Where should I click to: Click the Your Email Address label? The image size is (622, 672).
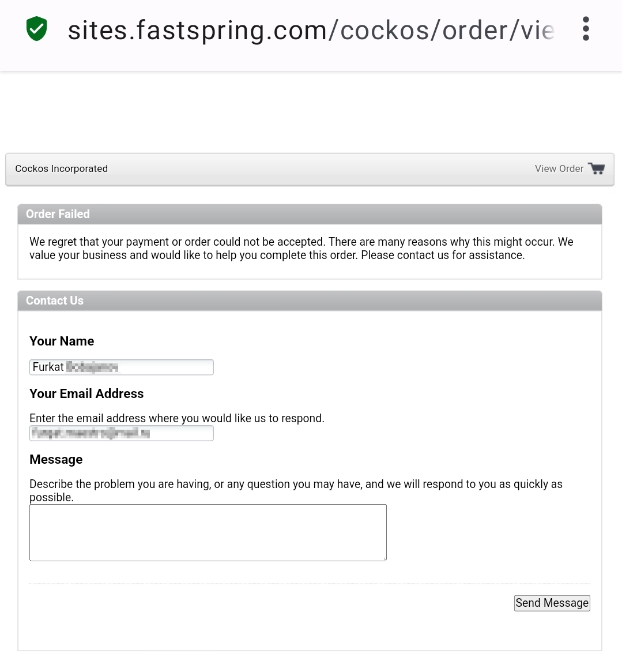86,393
